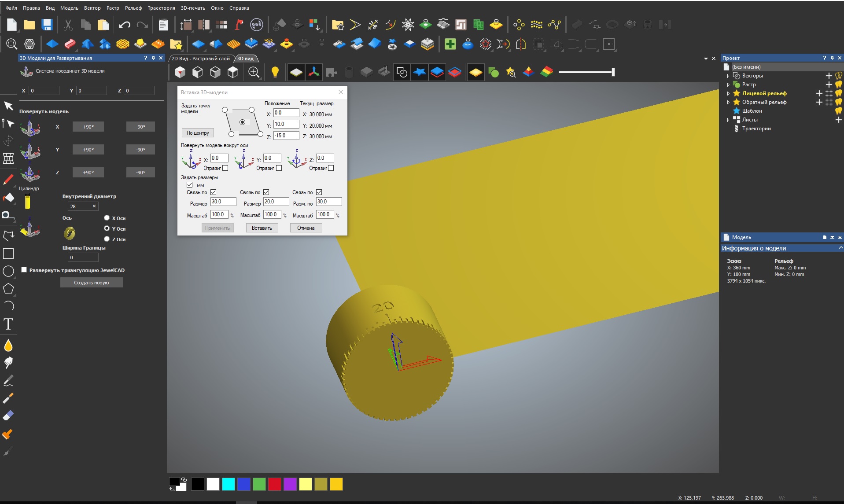Select the node editing tool

pos(8,124)
